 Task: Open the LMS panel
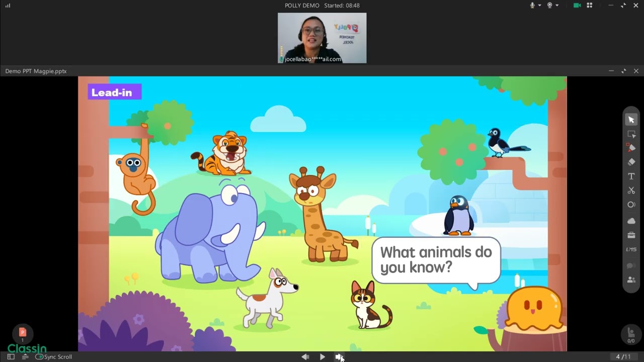point(631,249)
